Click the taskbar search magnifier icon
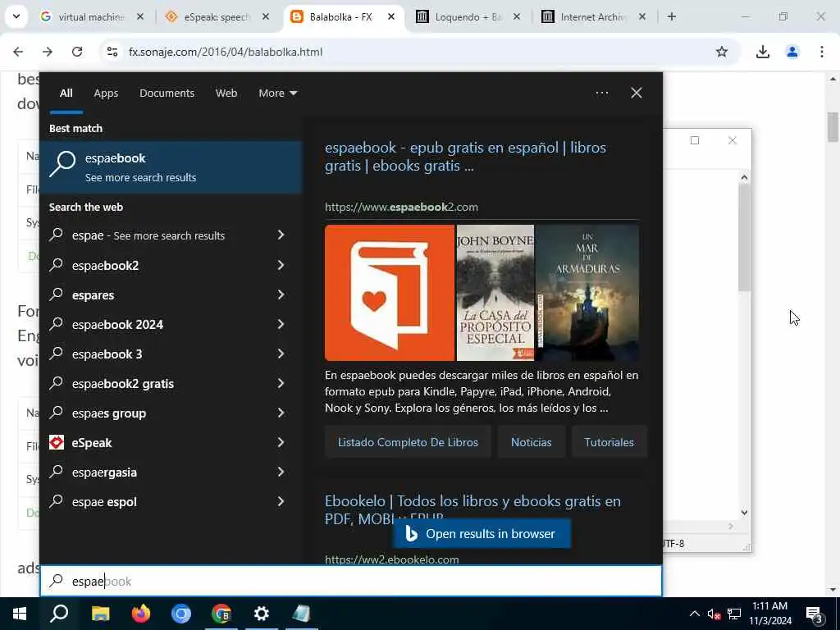The image size is (840, 630). click(59, 614)
